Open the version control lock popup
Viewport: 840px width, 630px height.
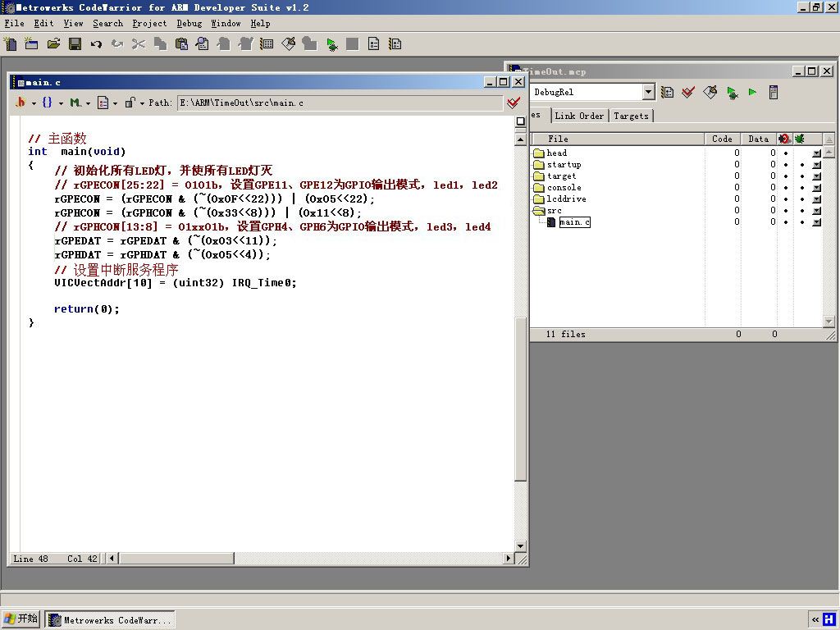134,103
